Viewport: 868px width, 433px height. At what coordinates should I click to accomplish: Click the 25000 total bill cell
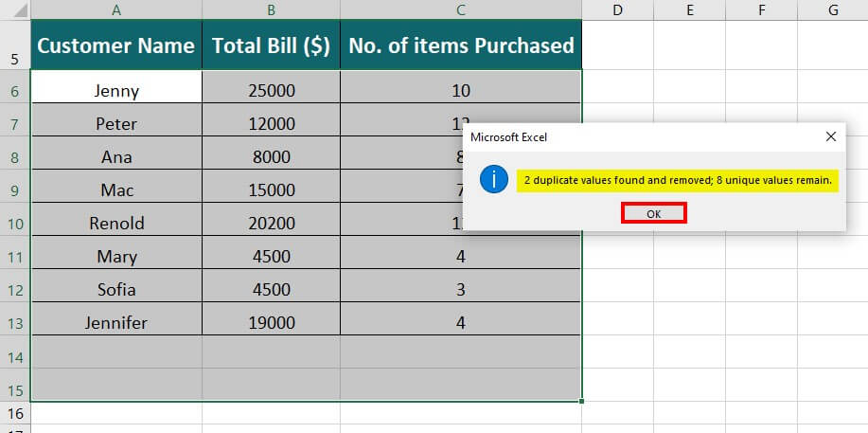[272, 86]
